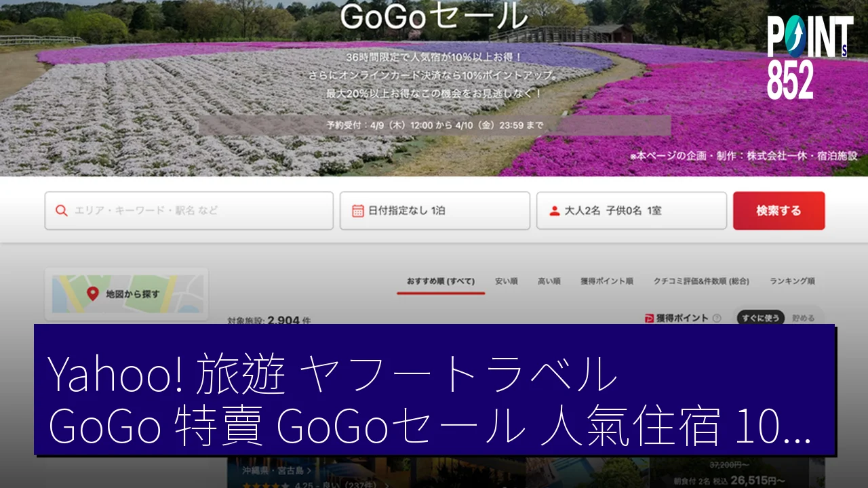The width and height of the screenshot is (868, 488).
Task: Sort by 高い順 (highest price)
Action: click(x=549, y=281)
